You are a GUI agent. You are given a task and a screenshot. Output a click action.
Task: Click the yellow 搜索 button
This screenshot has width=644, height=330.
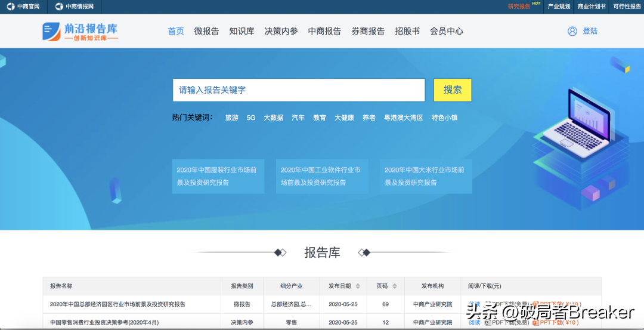[453, 90]
